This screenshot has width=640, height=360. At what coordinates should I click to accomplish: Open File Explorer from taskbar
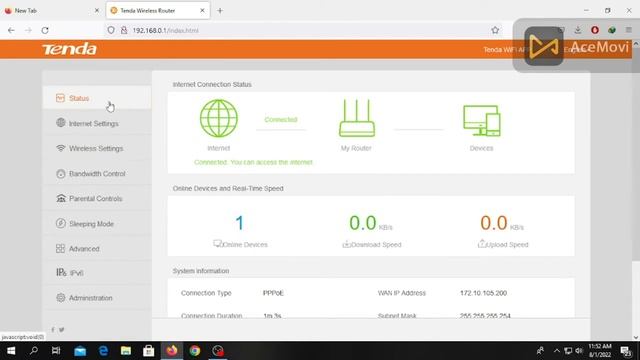point(126,351)
